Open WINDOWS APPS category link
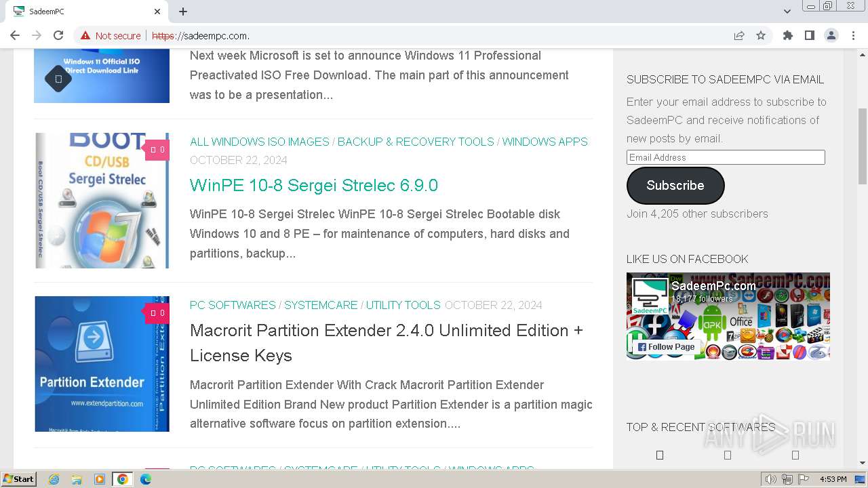 (x=545, y=142)
